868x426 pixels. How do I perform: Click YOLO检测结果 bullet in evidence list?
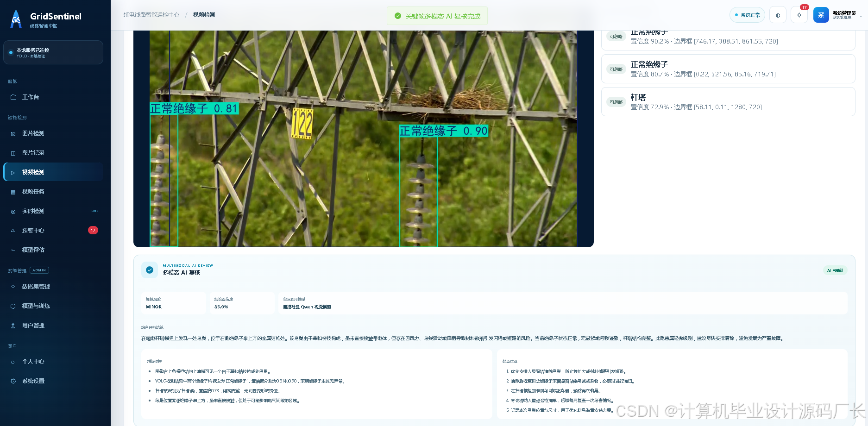pyautogui.click(x=250, y=381)
